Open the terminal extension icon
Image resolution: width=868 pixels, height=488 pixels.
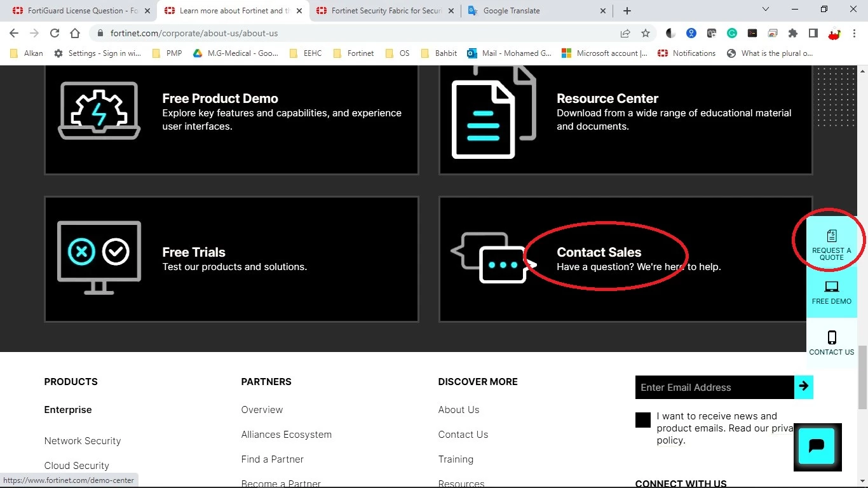tap(752, 33)
